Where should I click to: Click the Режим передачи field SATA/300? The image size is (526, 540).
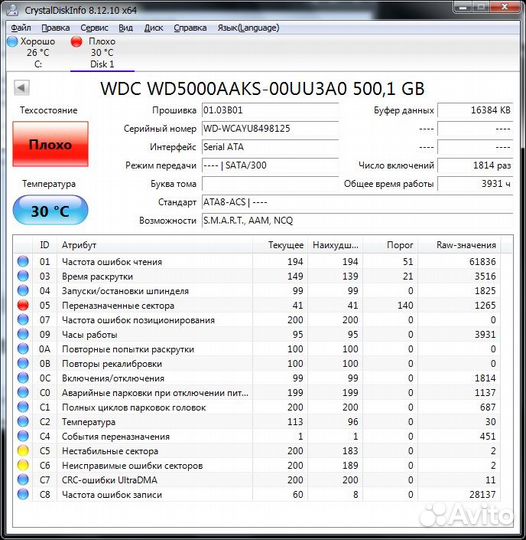[x=270, y=166]
